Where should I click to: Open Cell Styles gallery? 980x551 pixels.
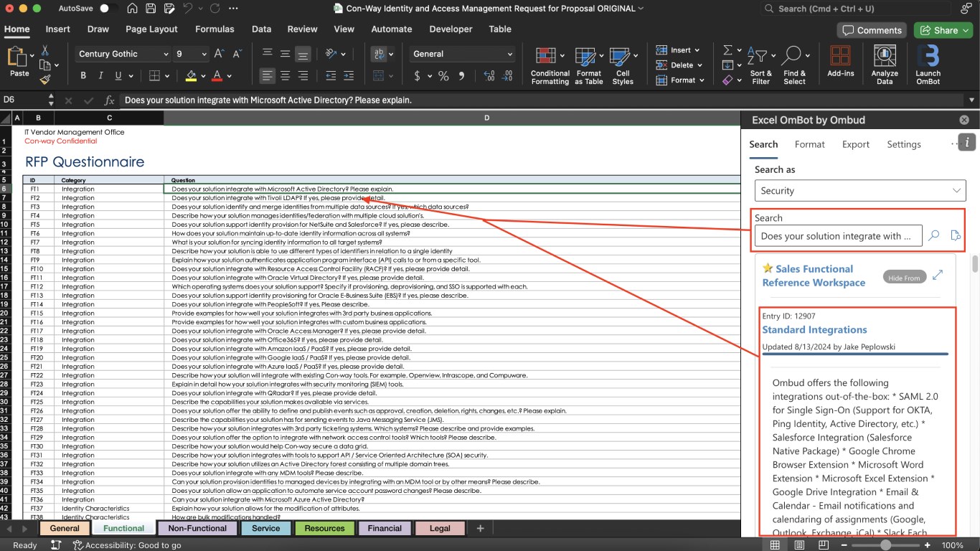click(623, 65)
